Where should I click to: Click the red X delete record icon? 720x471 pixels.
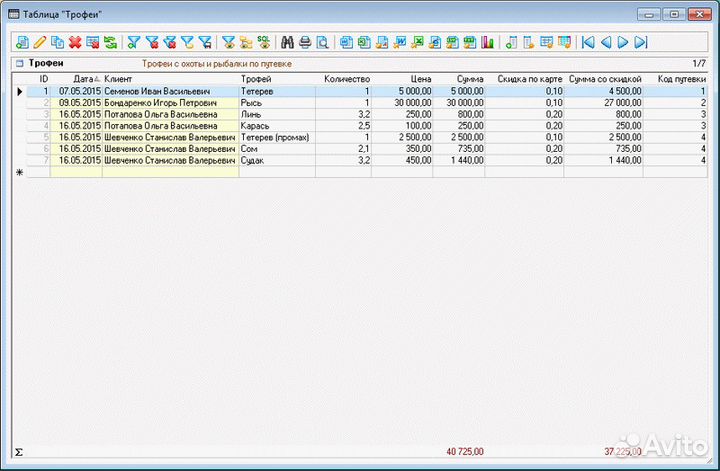75,43
